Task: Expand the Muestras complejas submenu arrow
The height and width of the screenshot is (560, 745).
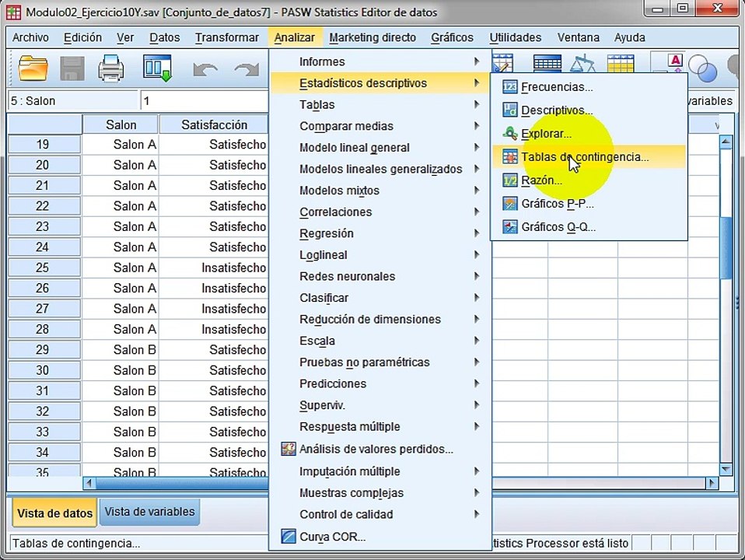Action: point(476,492)
